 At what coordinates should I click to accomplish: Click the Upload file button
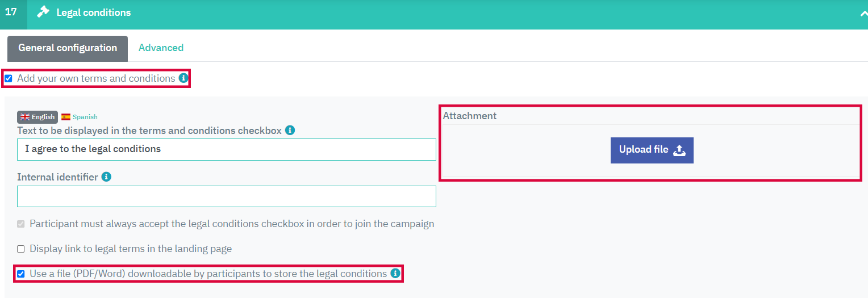point(652,150)
